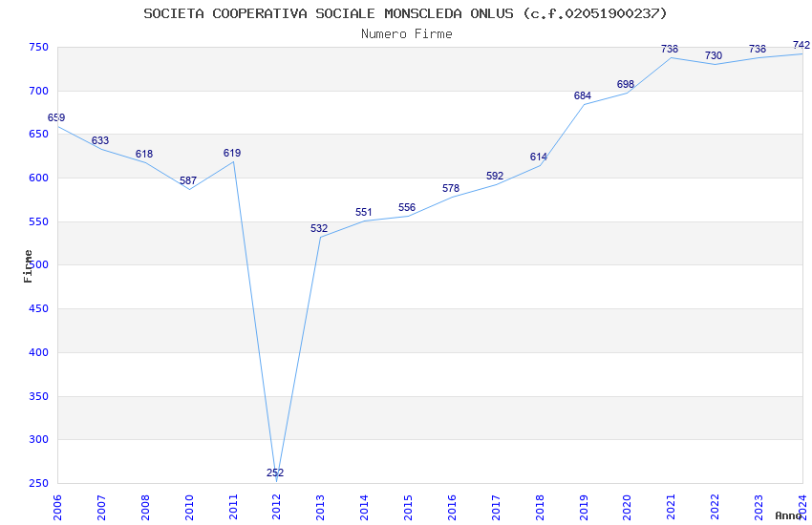Click the 736 data label above 2021
Viewport: 812px width, 525px height.
coord(670,49)
